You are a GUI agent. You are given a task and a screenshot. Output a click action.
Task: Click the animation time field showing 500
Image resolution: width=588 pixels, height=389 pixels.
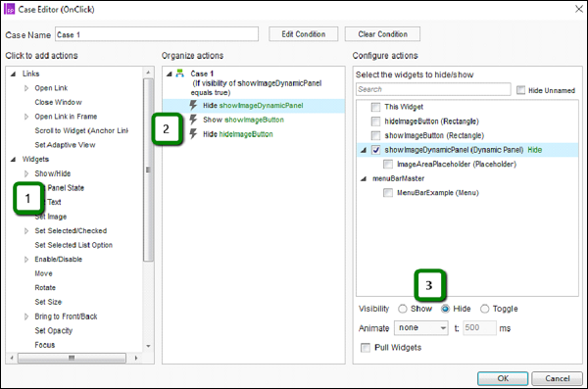coord(479,328)
